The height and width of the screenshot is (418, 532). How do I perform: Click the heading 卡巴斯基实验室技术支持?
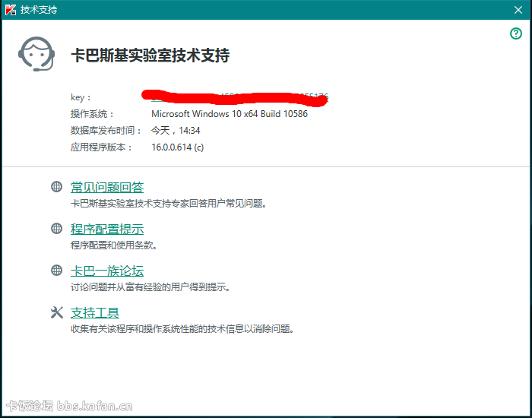150,55
